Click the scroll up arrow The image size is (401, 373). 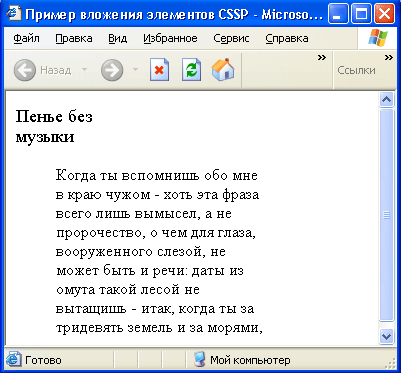(387, 100)
